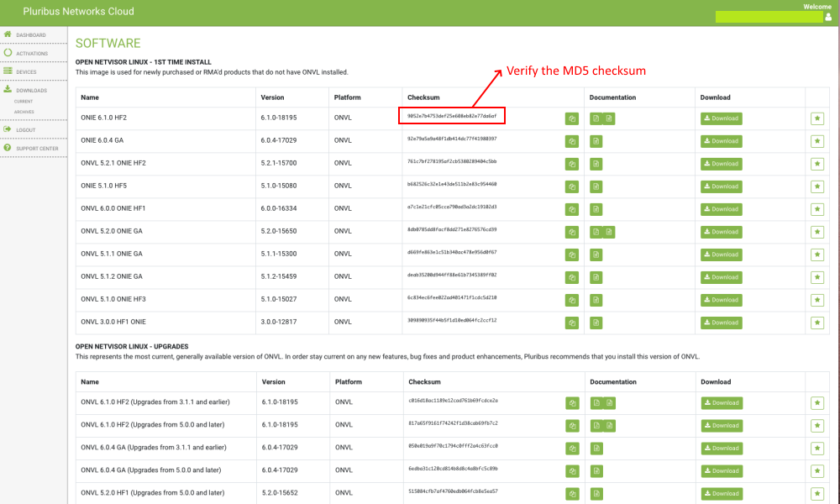Open documentation for ONIE 6.0.4 GA

[596, 141]
